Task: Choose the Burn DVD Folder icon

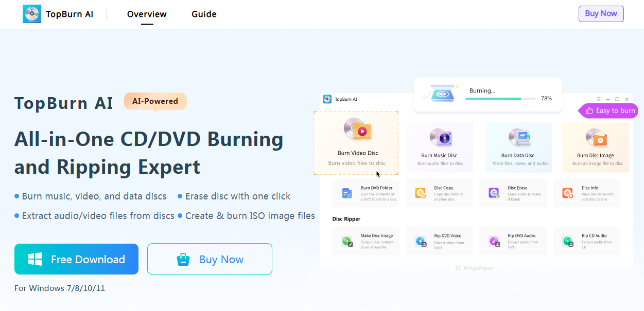Action: [x=346, y=193]
